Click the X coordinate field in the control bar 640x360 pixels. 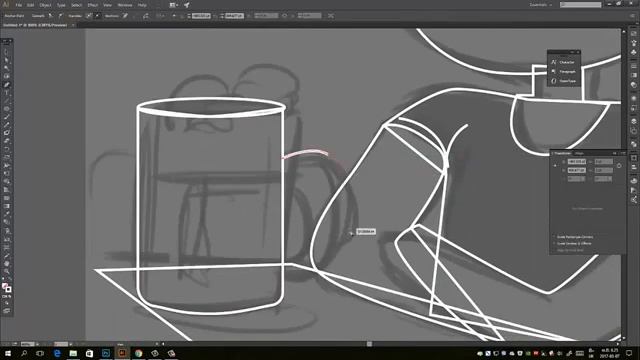tap(201, 16)
